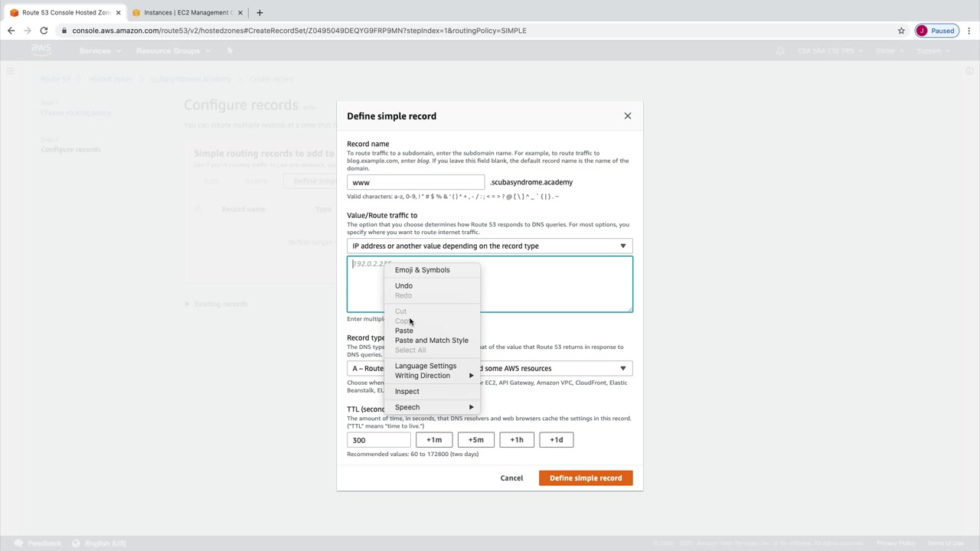Bookmark this page with the star icon

(901, 31)
